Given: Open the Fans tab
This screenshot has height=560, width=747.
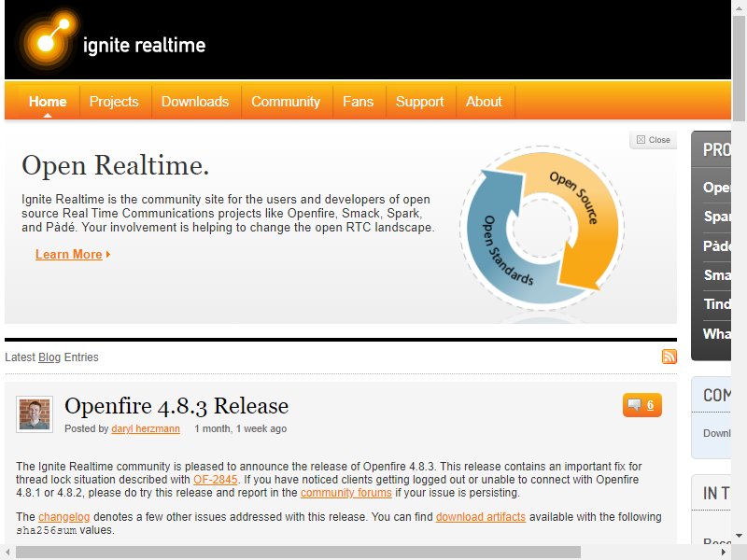Looking at the screenshot, I should point(358,102).
